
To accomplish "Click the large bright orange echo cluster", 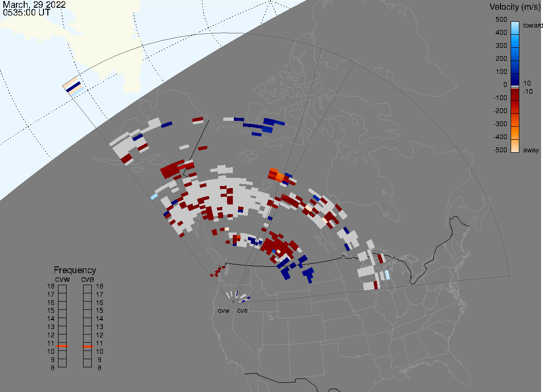I will pyautogui.click(x=277, y=174).
